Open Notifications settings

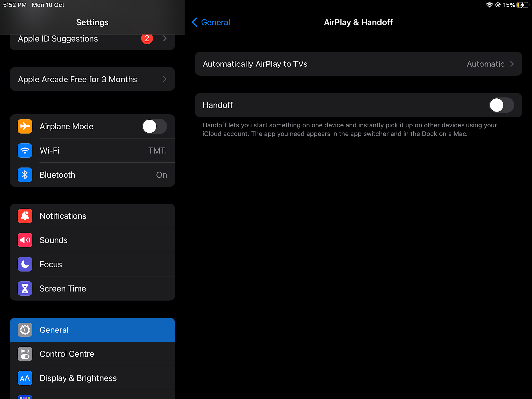pyautogui.click(x=92, y=216)
